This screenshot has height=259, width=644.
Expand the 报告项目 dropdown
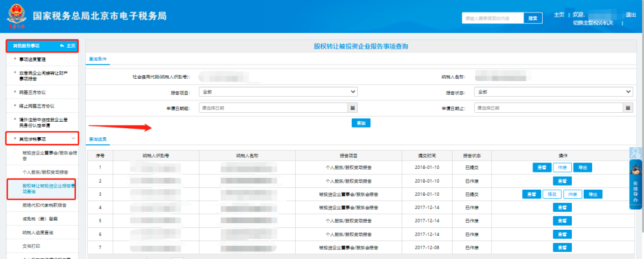(x=278, y=92)
